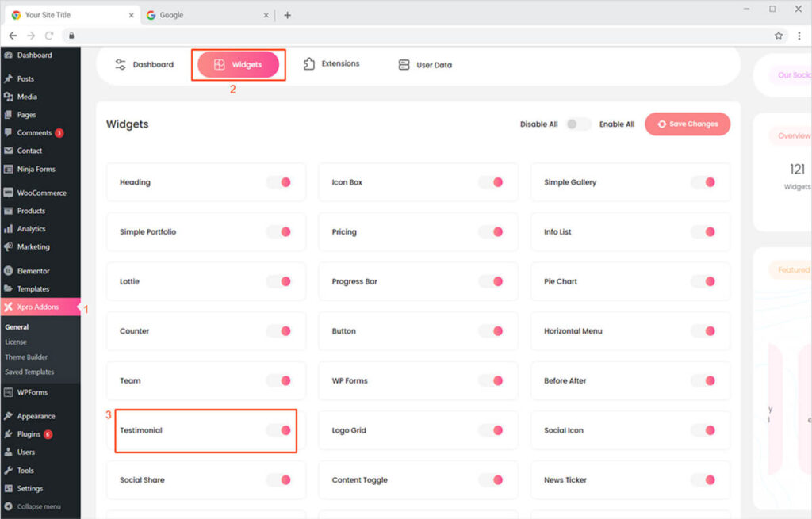Click the Plugins icon in sidebar
This screenshot has height=519, width=812.
pyautogui.click(x=9, y=434)
